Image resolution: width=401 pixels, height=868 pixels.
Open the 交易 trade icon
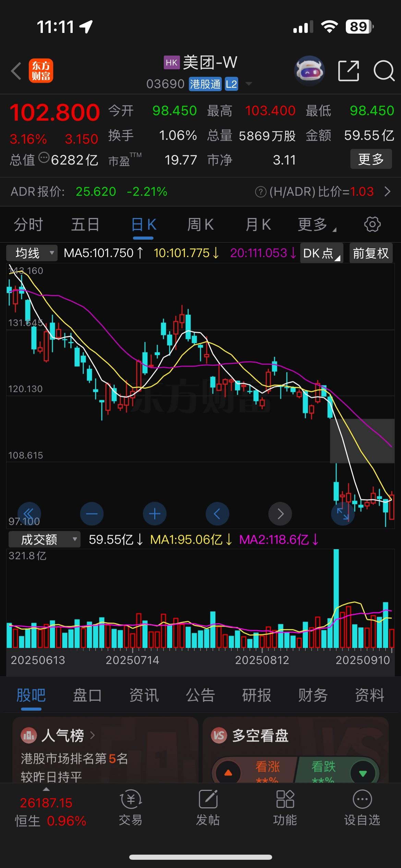click(131, 799)
